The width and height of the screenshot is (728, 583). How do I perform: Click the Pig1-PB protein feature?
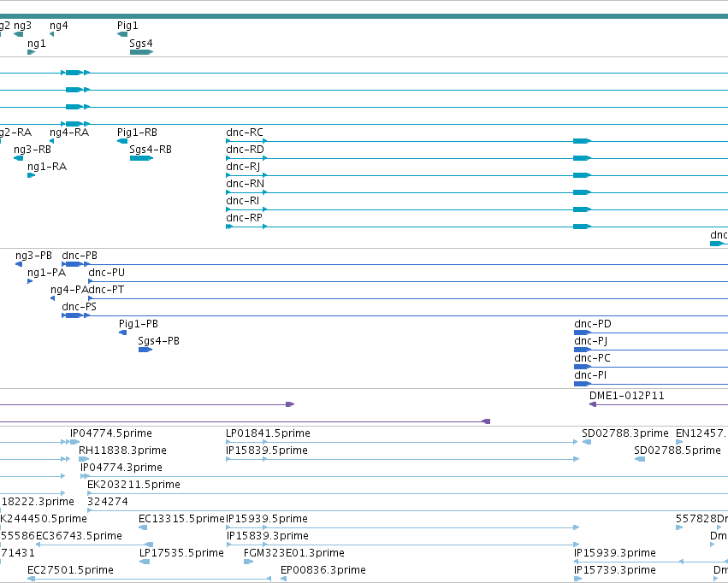[x=122, y=333]
